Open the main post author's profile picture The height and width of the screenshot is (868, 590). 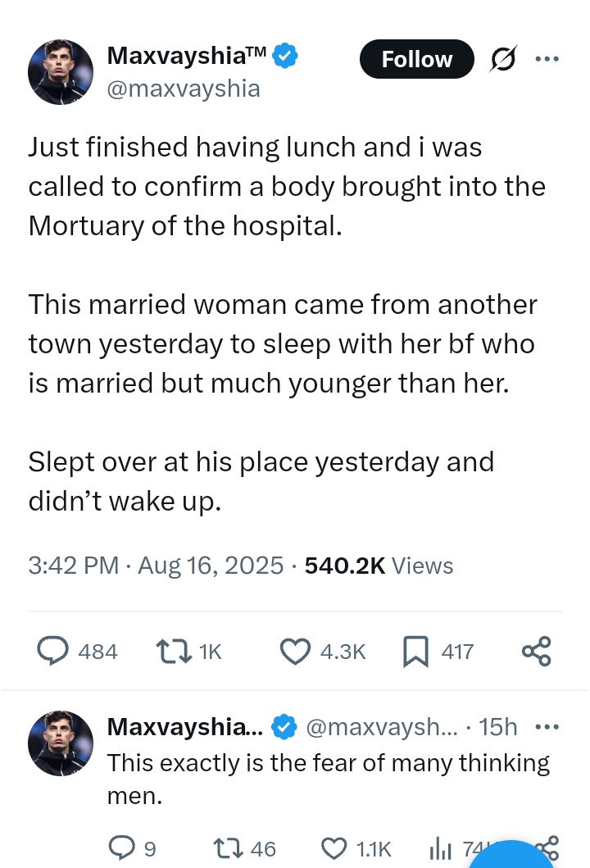[x=61, y=72]
